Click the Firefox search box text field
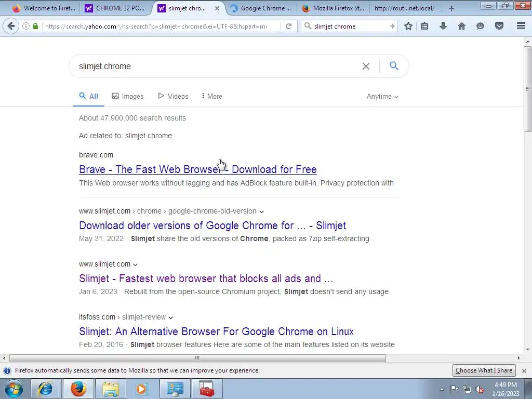The height and width of the screenshot is (399, 532). point(350,26)
